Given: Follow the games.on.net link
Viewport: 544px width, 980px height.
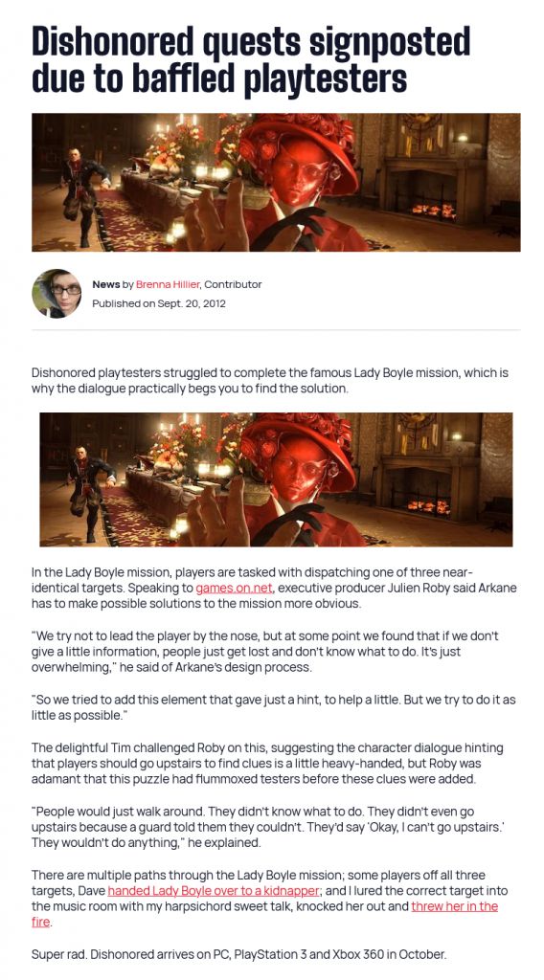Looking at the screenshot, I should pos(236,589).
